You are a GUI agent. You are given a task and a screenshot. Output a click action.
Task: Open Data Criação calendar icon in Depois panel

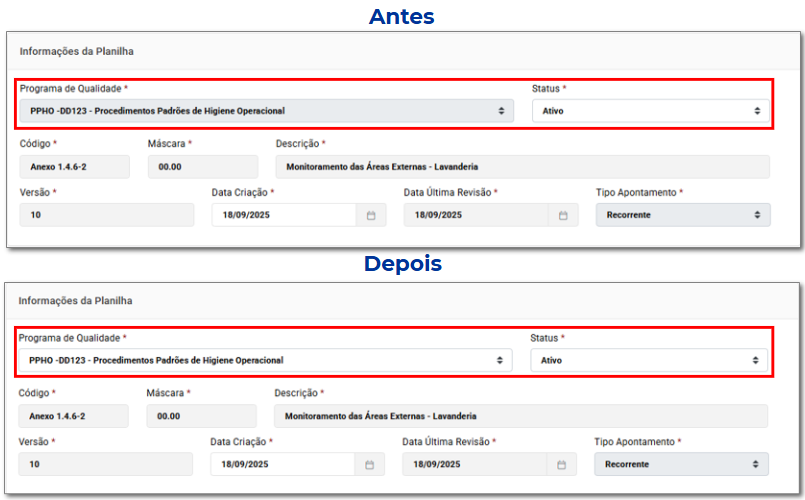[x=369, y=464]
